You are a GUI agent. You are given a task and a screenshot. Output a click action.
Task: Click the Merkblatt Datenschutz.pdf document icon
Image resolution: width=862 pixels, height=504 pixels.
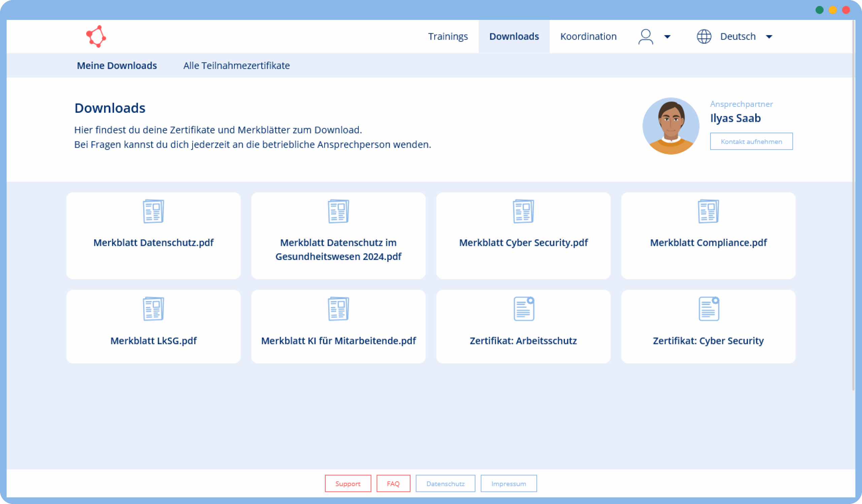click(153, 211)
